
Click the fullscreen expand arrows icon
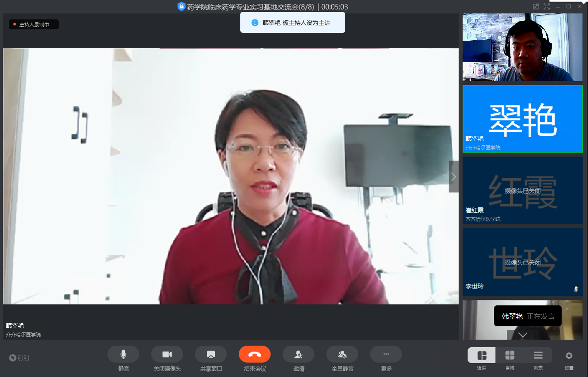point(547,6)
